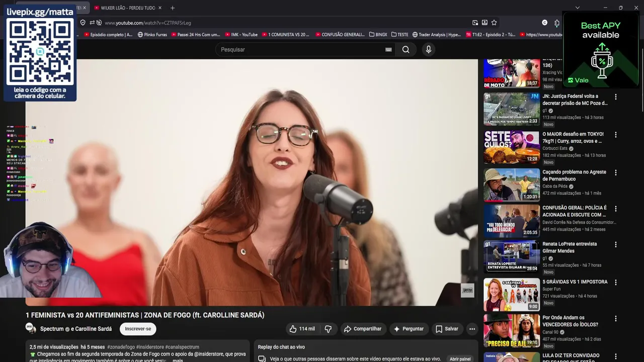Click Compartilhar share button
The width and height of the screenshot is (644, 362).
coord(362,329)
